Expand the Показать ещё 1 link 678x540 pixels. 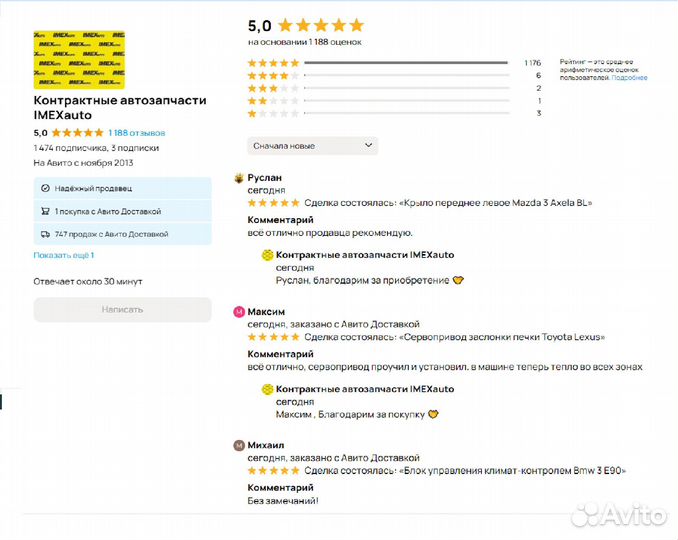[63, 256]
